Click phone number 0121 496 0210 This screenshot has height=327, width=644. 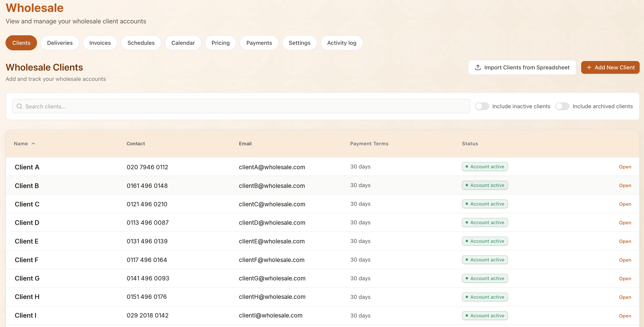click(147, 204)
